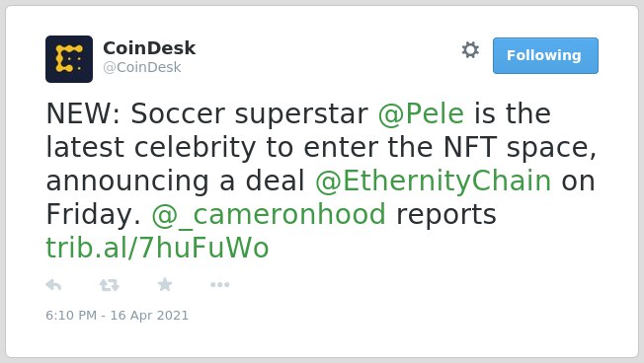
Task: Favorite the tweet with the star icon
Action: click(165, 284)
